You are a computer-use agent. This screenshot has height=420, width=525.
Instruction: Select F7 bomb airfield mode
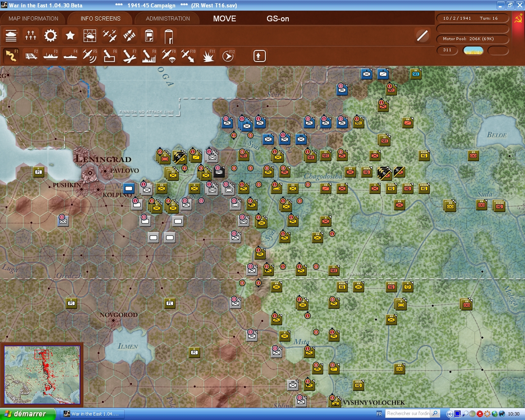pos(129,55)
